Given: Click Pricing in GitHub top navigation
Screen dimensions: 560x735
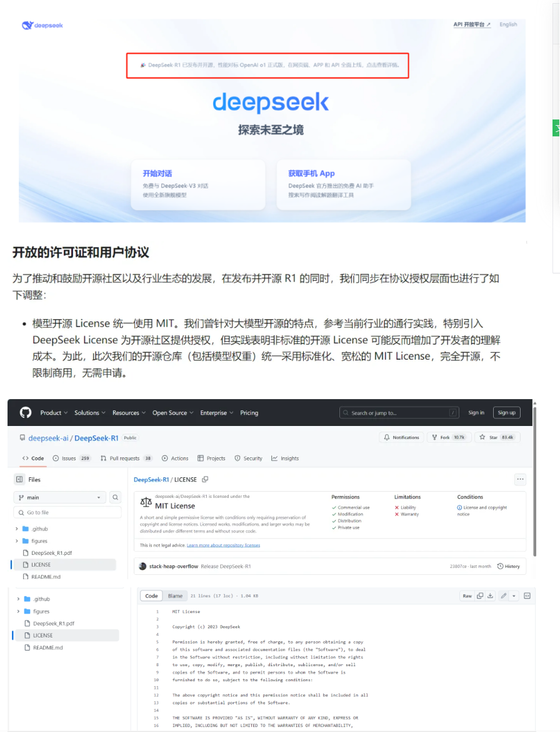Looking at the screenshot, I should pos(249,413).
